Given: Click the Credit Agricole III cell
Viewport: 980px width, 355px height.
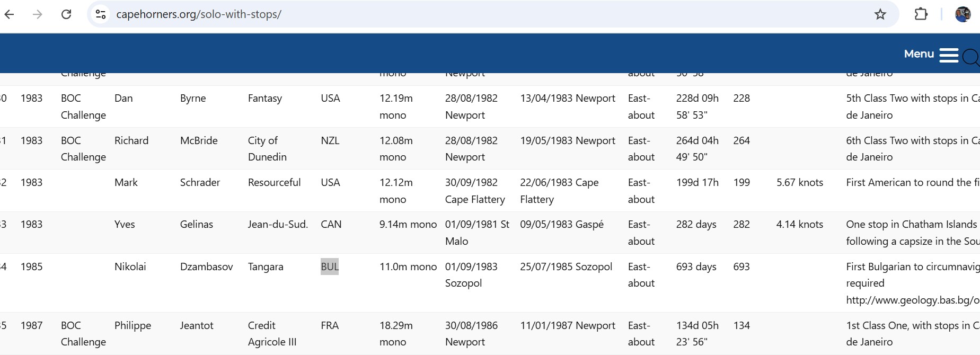Looking at the screenshot, I should [x=272, y=333].
